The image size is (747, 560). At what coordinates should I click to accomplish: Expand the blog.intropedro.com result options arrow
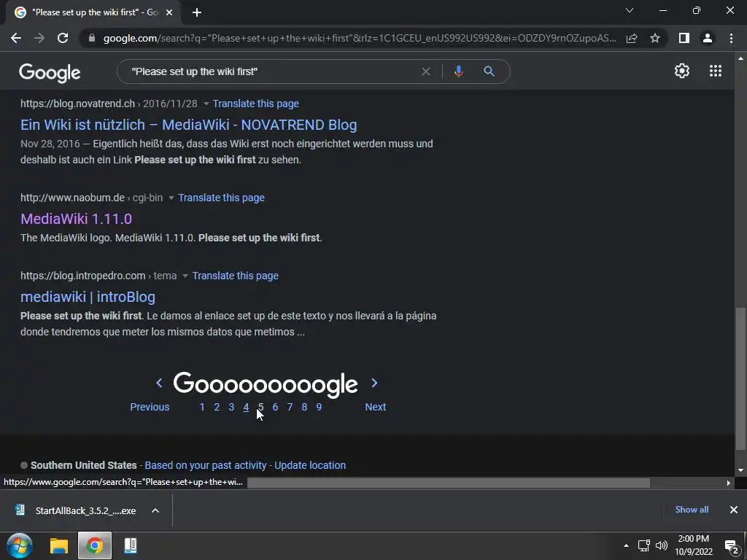point(185,276)
